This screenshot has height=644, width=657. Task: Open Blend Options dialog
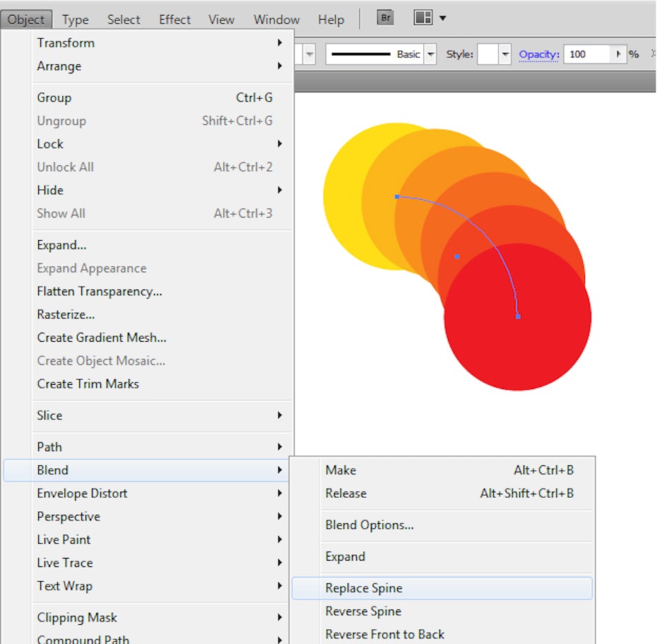tap(369, 525)
